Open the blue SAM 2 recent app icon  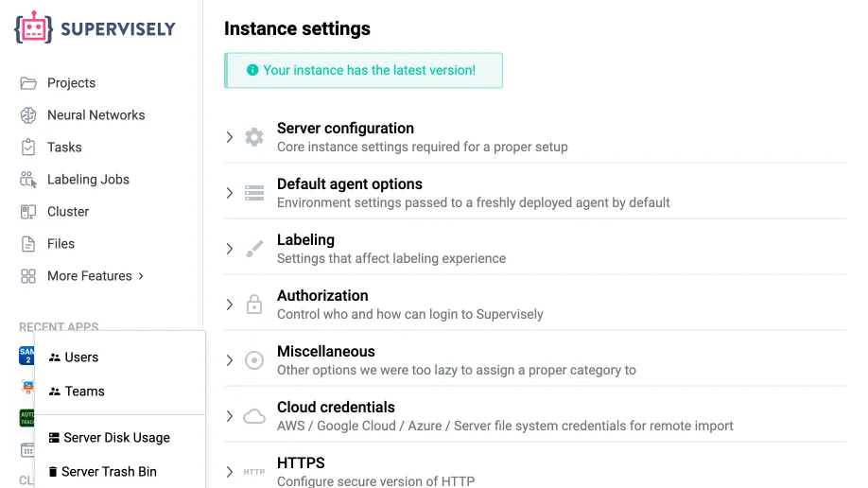26,356
